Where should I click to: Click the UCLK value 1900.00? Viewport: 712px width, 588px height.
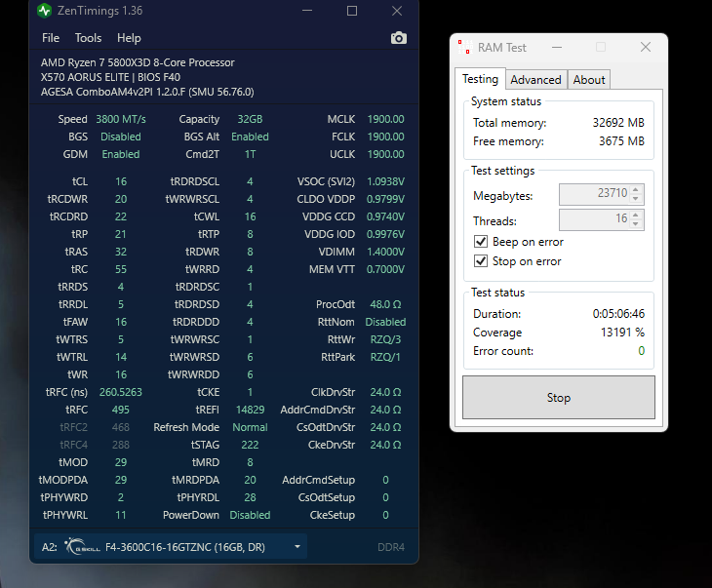point(385,154)
